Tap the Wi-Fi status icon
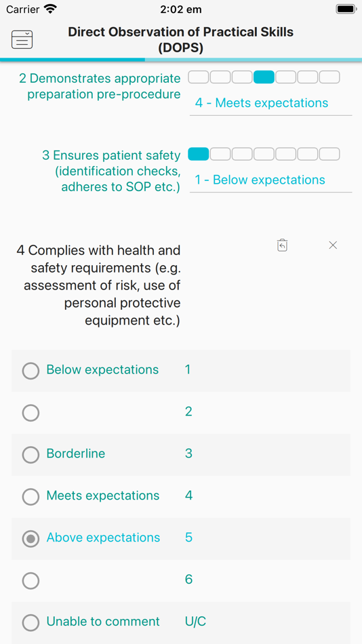362x644 pixels. coord(51,9)
